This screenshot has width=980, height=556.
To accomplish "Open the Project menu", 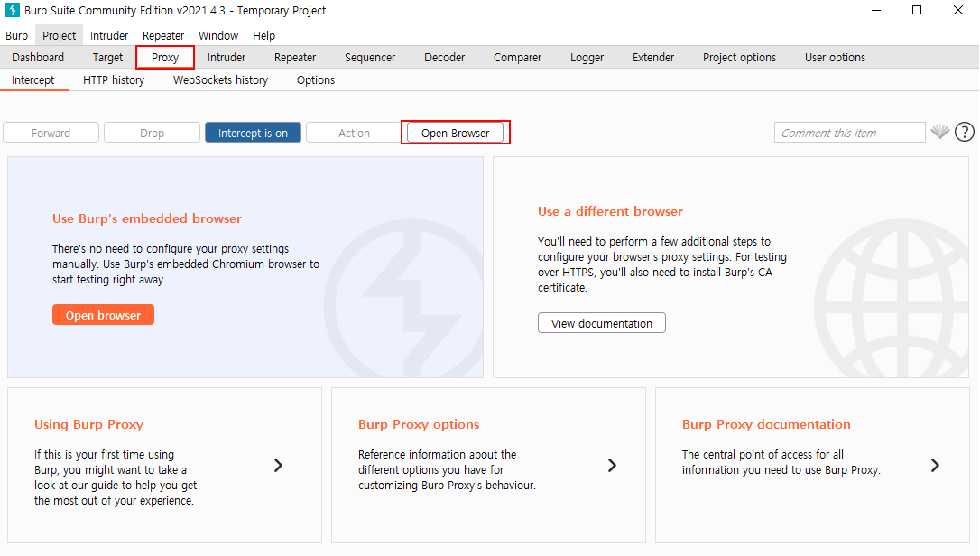I will click(59, 35).
